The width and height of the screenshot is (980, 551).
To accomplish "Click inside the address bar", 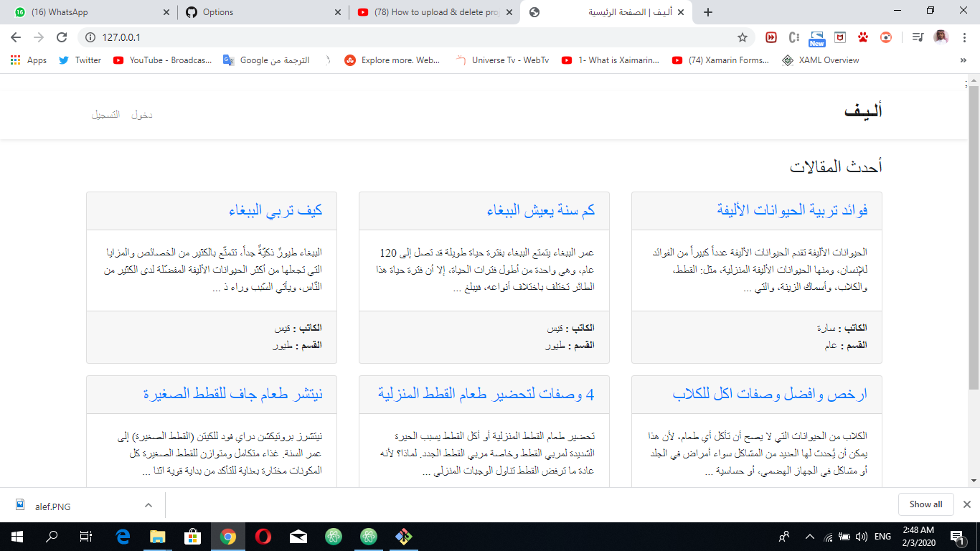I will (287, 36).
